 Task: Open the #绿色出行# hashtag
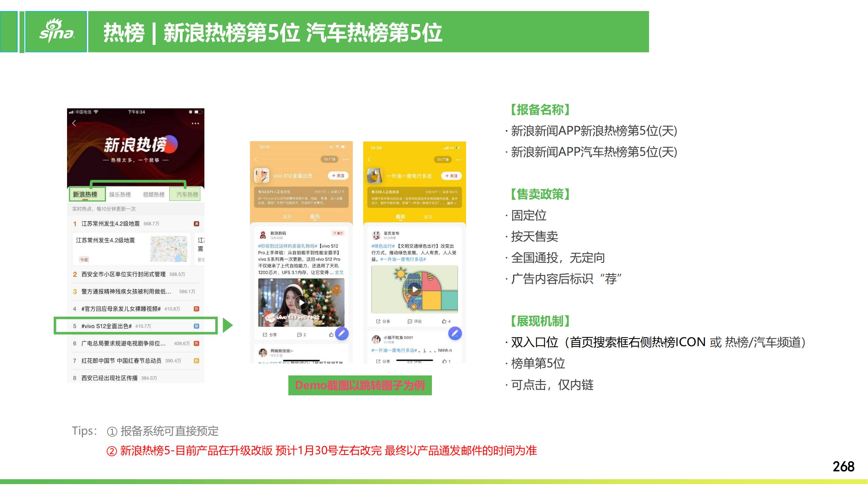coord(383,246)
